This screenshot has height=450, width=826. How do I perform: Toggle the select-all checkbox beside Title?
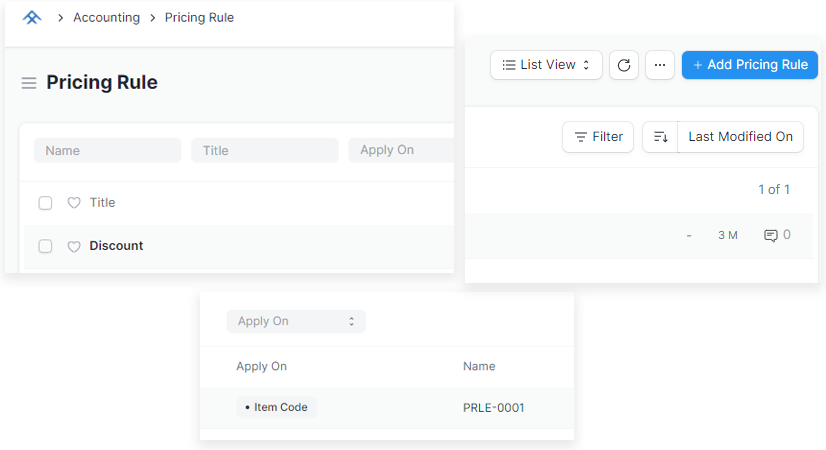pyautogui.click(x=45, y=203)
